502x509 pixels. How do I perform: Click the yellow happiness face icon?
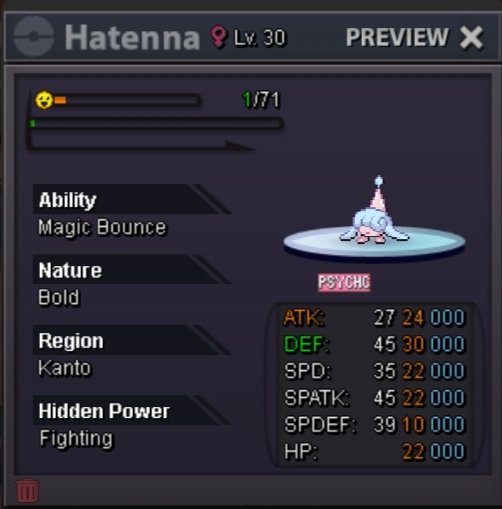[44, 100]
